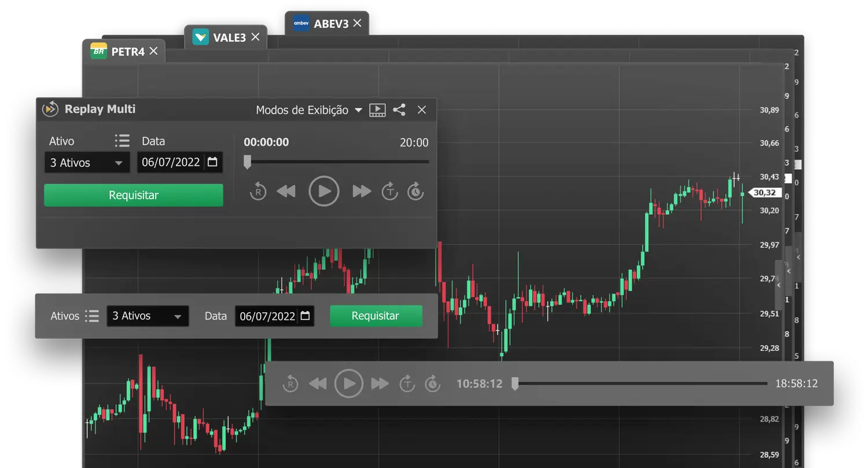The image size is (868, 468).
Task: Click the restart replay icon marked R
Action: (x=258, y=191)
